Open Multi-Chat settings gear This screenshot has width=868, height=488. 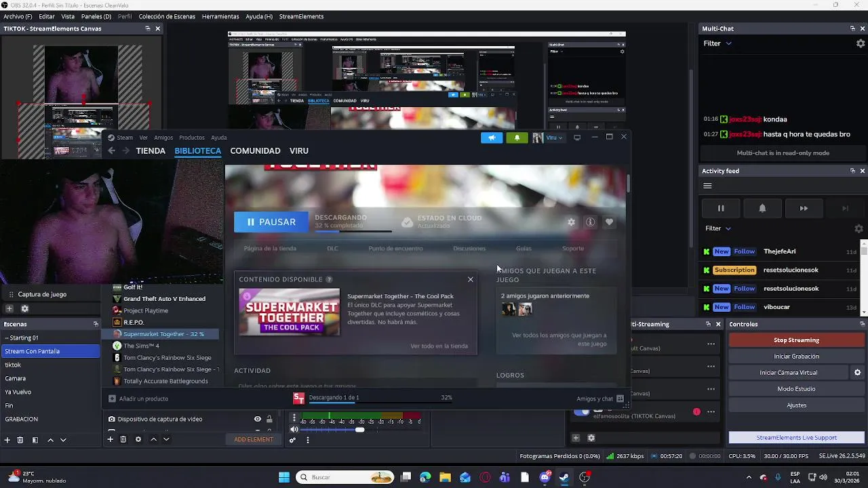click(x=861, y=43)
